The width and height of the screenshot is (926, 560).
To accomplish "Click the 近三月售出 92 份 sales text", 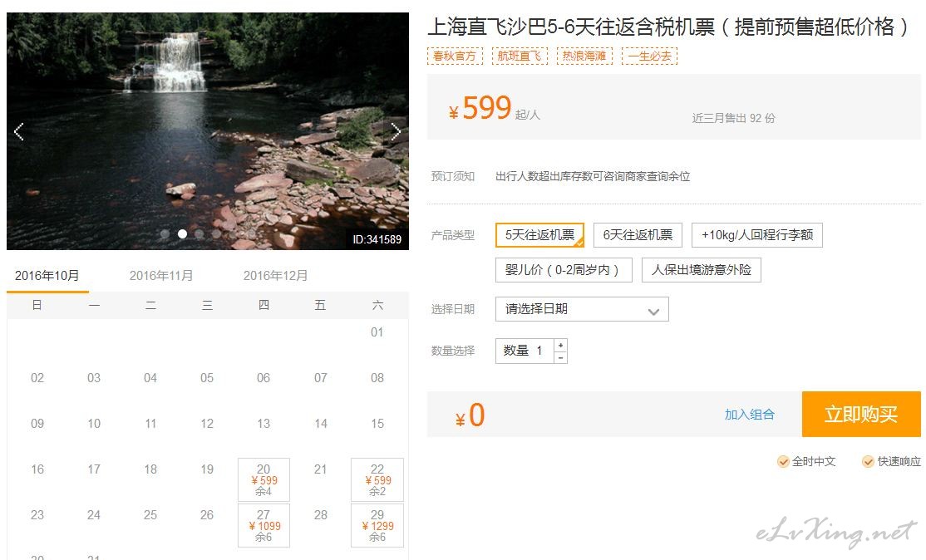I will coord(733,118).
